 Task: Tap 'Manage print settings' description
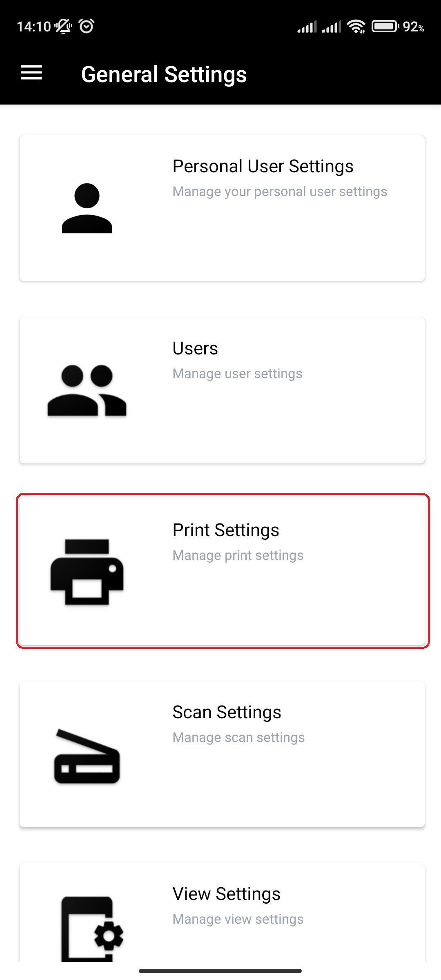(238, 555)
